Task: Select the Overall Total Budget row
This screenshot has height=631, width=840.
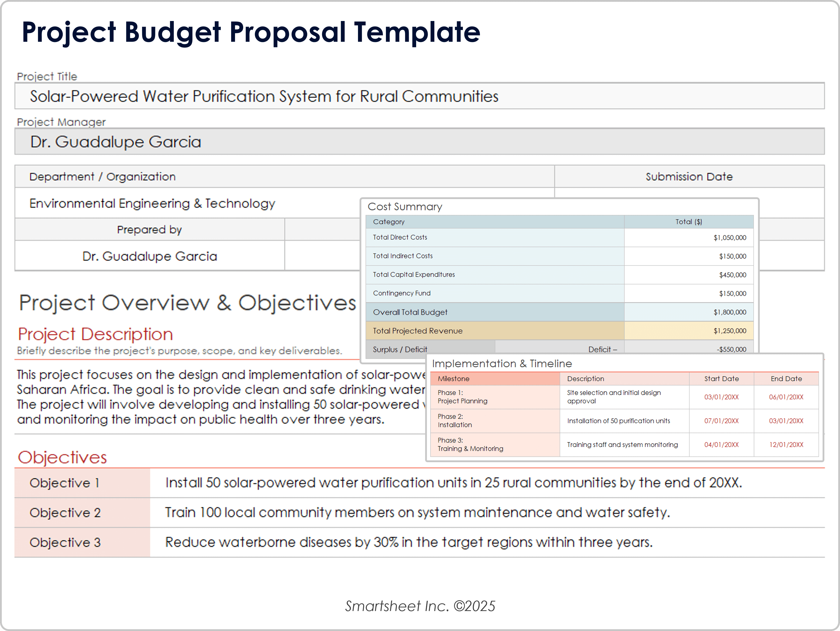Action: click(x=410, y=312)
